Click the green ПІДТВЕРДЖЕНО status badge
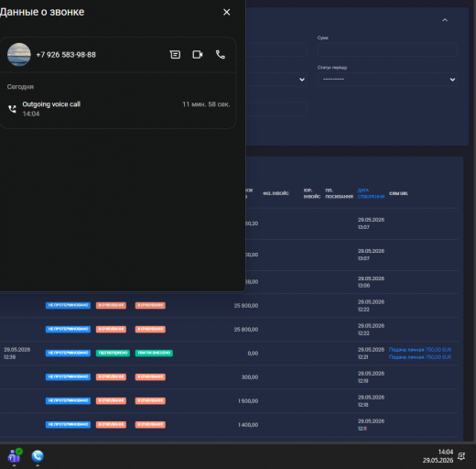 pyautogui.click(x=113, y=353)
